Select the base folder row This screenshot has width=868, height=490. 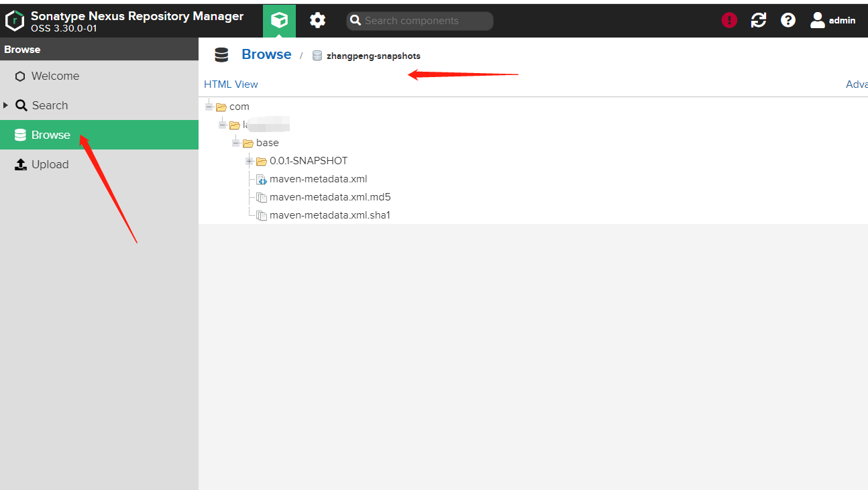pyautogui.click(x=268, y=143)
